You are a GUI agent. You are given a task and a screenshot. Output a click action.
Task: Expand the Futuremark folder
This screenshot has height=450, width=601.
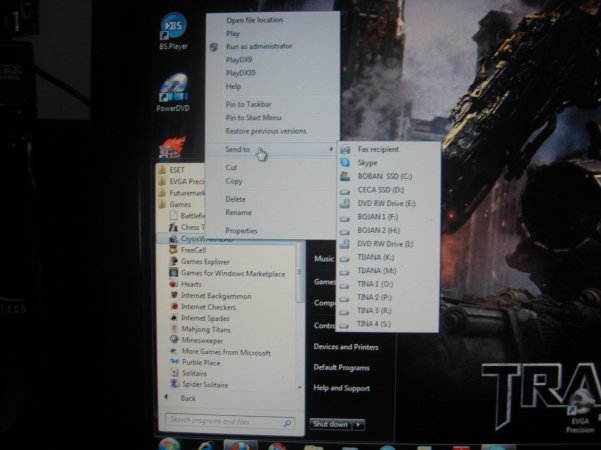click(x=182, y=193)
